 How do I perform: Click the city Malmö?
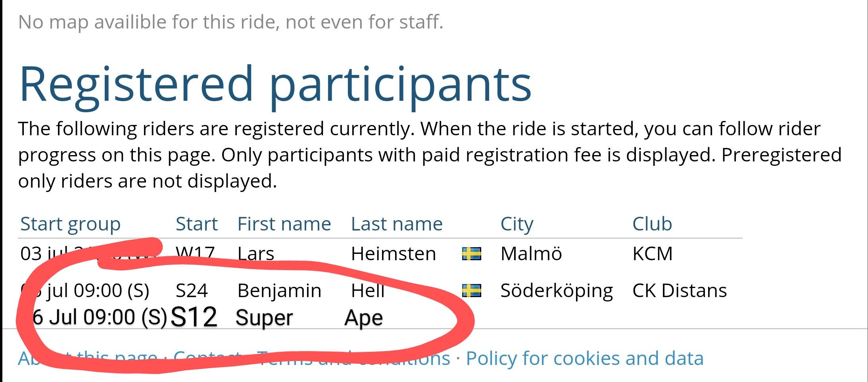531,254
